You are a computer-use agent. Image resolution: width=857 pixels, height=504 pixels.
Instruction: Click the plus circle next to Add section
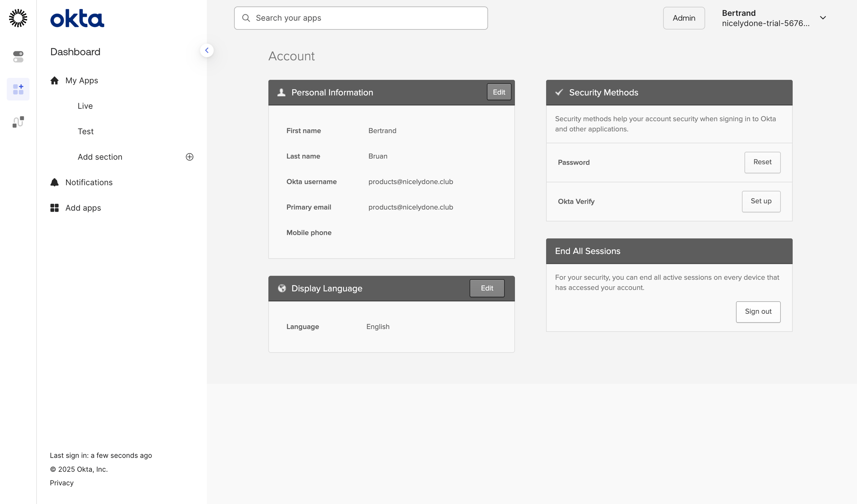[x=190, y=157]
